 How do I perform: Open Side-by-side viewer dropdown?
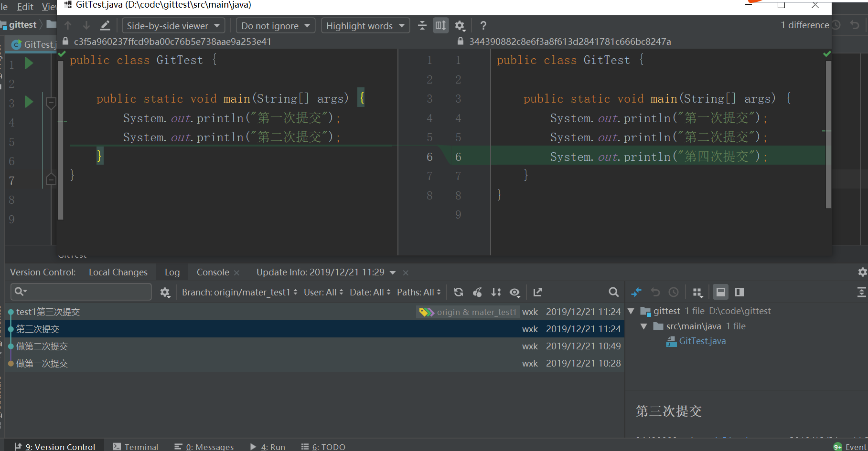click(x=173, y=26)
